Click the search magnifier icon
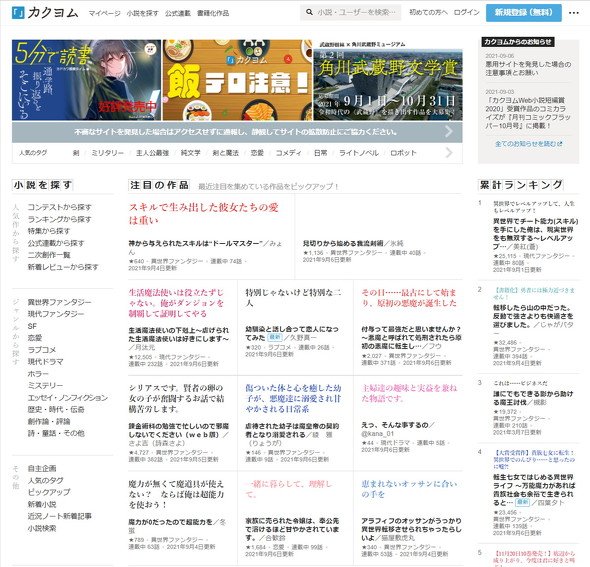Screen dimensions: 590x567 coord(309,12)
